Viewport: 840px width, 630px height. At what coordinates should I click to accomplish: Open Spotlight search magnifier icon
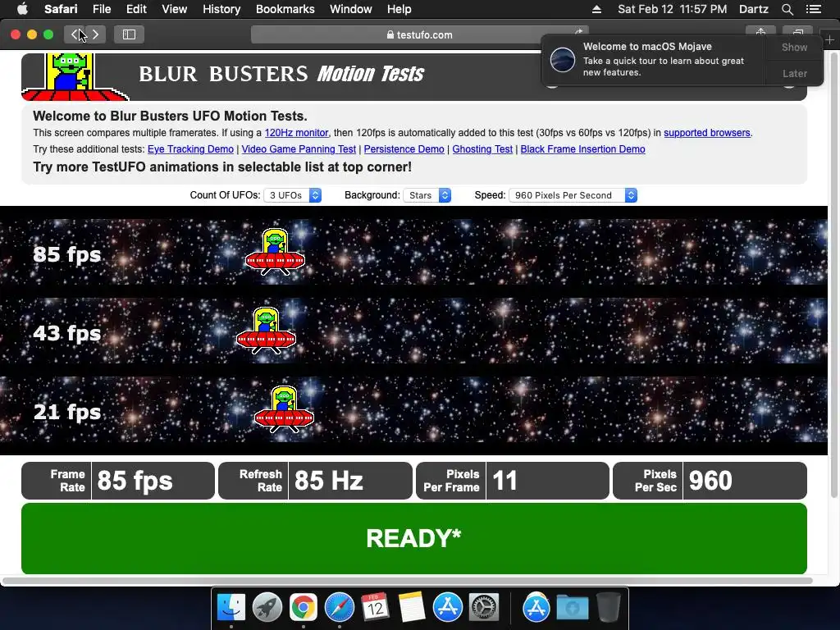787,9
